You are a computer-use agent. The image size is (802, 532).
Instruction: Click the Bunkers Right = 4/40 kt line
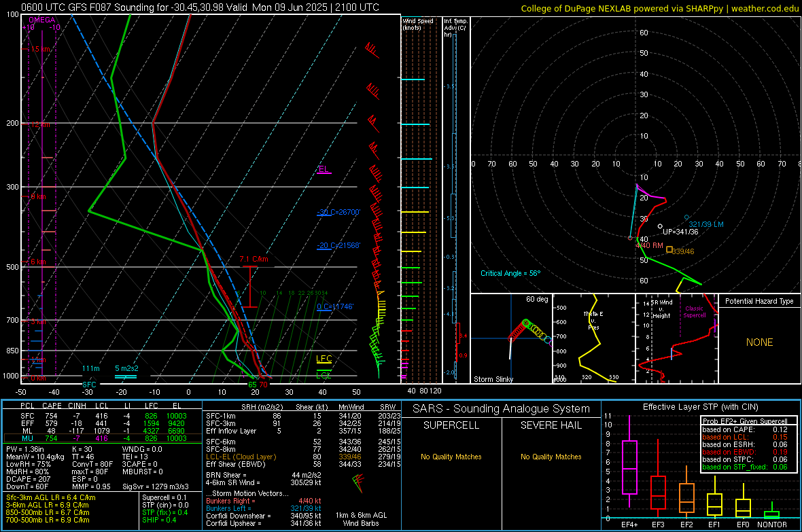pos(264,501)
